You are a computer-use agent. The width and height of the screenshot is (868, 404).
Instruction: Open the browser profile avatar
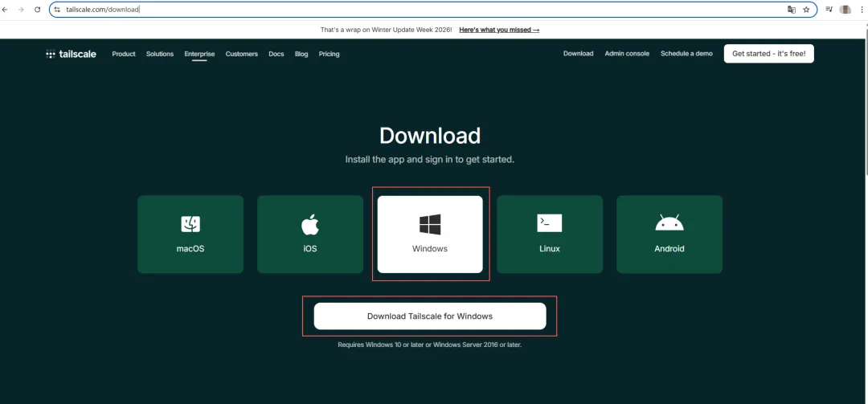pos(845,10)
